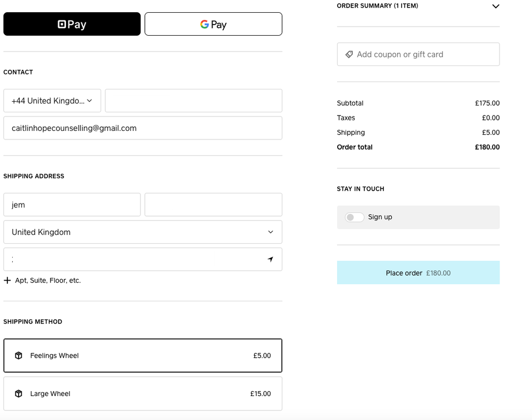
Task: Click the Place order £180.00 button
Action: pos(418,273)
